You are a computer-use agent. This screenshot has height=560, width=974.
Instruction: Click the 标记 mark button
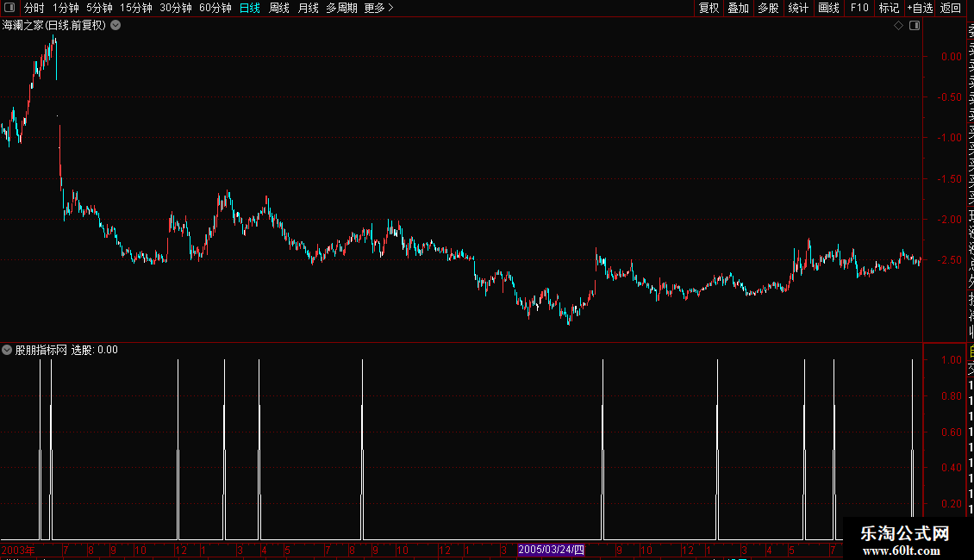889,8
